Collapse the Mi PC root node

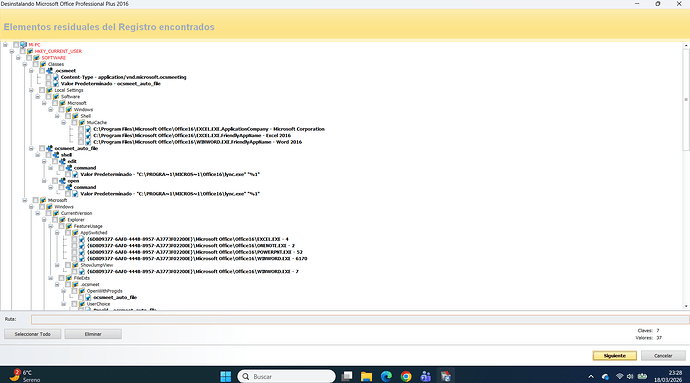(x=5, y=44)
